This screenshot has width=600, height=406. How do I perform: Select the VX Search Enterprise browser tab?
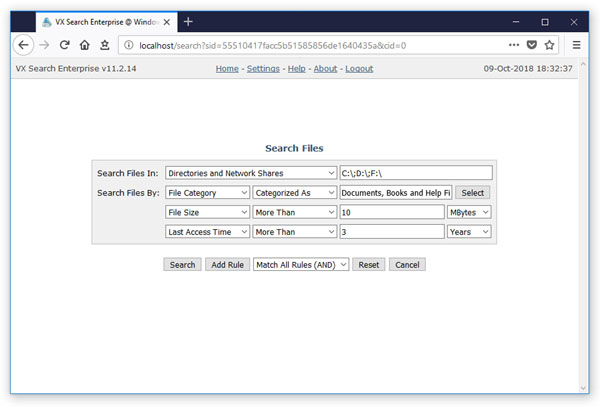(x=106, y=22)
